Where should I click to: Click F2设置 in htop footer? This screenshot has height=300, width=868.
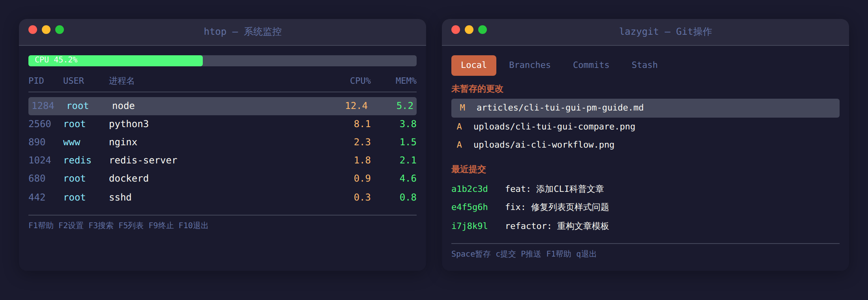point(71,225)
